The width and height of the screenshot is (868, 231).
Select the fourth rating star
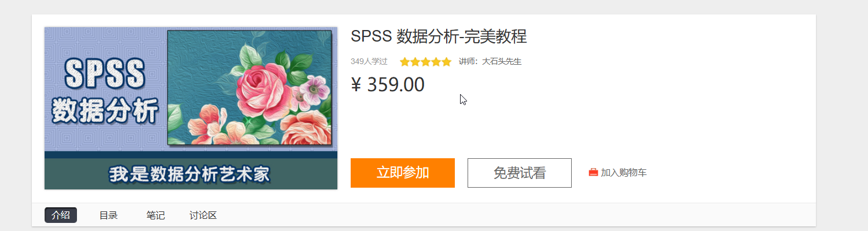(x=436, y=62)
